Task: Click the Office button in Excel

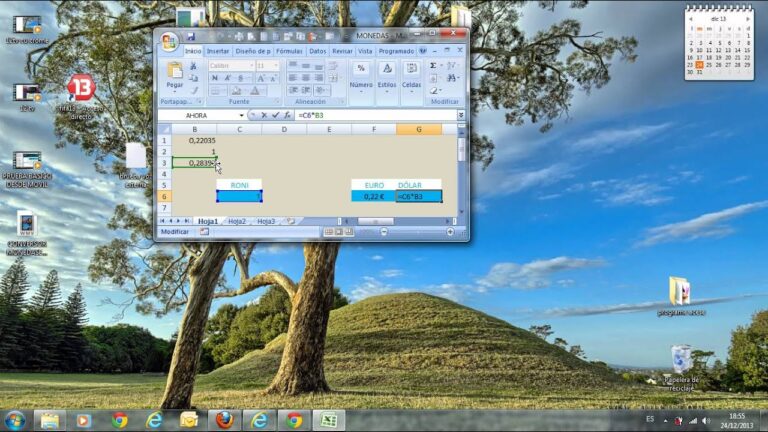Action: pos(170,41)
